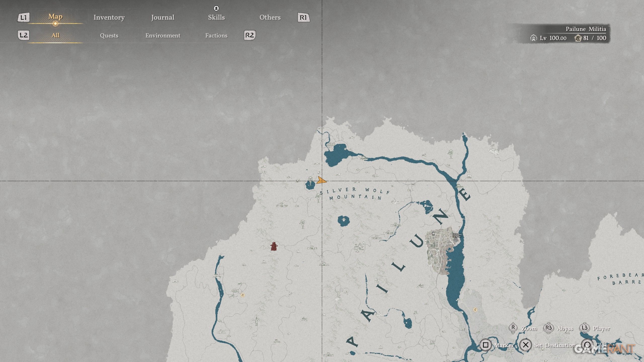Select the red tower icon on map

tap(274, 246)
